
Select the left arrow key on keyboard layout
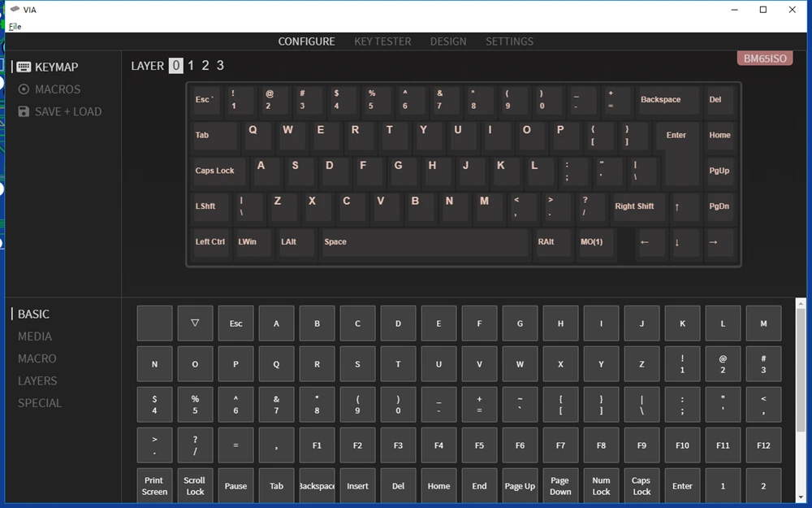(x=645, y=242)
